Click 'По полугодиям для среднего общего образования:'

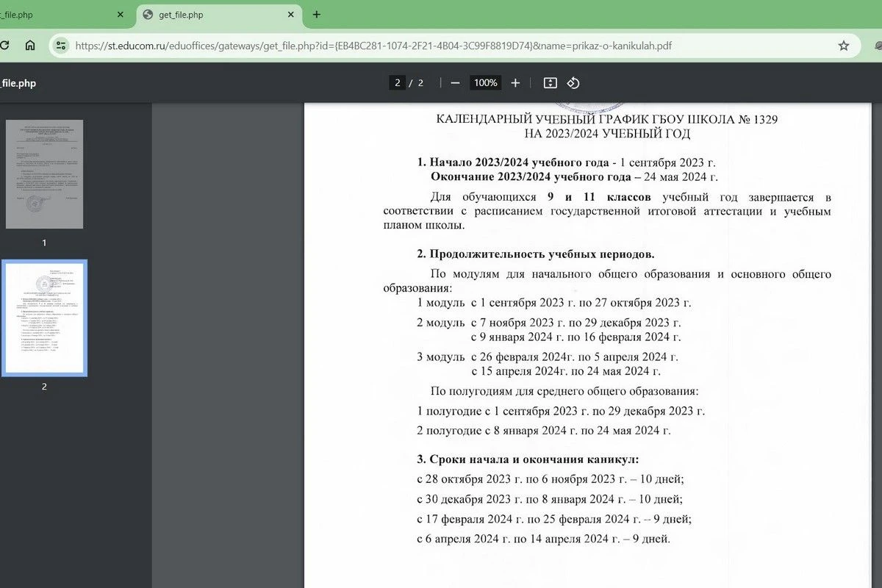(x=564, y=391)
